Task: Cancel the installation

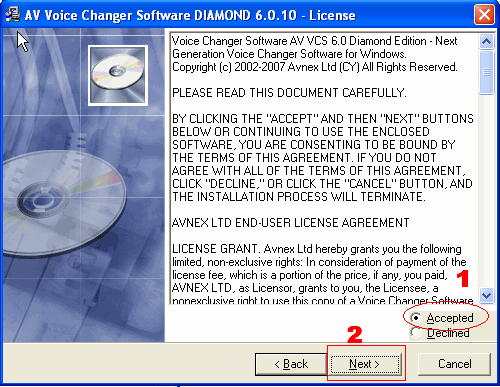Action: 455,364
